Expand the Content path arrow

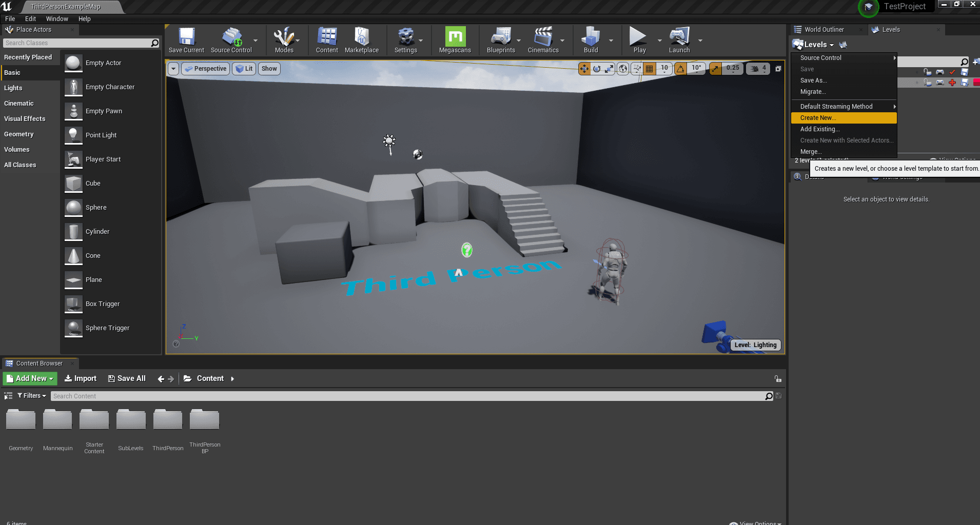[232, 379]
